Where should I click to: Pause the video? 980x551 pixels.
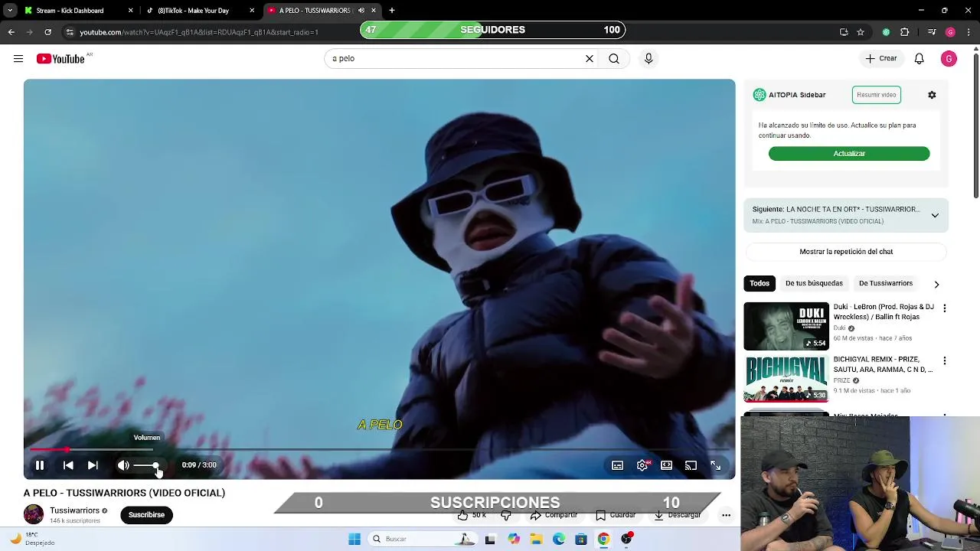tap(40, 465)
